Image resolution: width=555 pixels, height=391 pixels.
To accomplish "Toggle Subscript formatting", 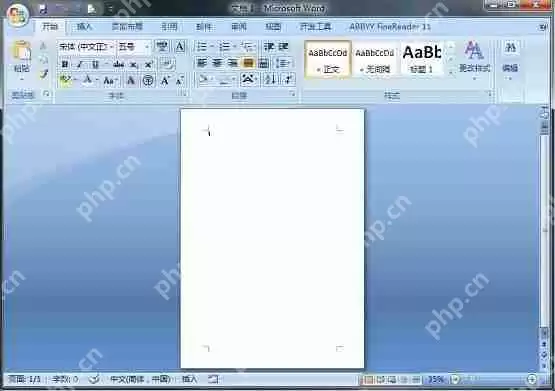I will 134,64.
